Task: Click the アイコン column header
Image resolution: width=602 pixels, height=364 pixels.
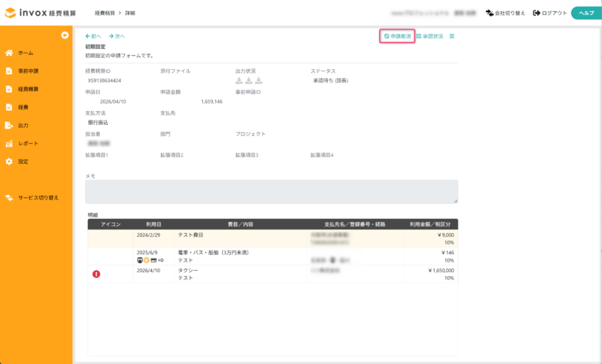Action: coord(111,224)
